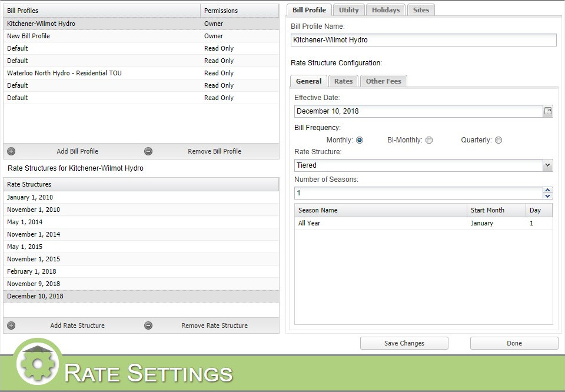Switch to the Bill Profile tab

click(x=309, y=10)
